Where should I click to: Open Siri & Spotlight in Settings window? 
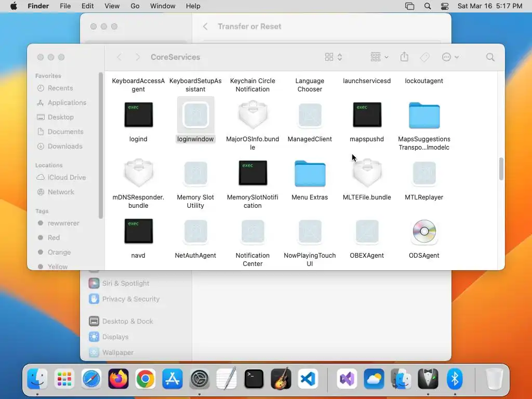(x=126, y=283)
